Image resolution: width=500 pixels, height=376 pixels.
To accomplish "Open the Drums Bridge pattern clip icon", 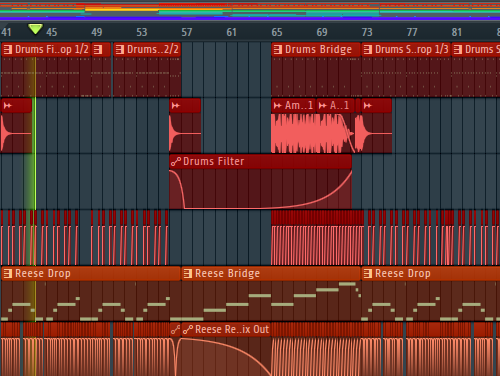I will pos(278,50).
